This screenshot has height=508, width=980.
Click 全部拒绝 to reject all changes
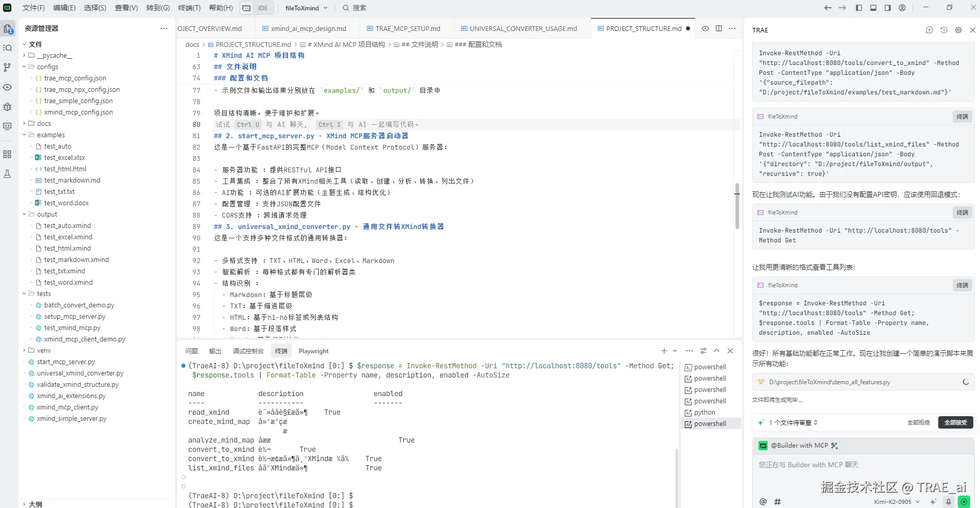[x=918, y=422]
